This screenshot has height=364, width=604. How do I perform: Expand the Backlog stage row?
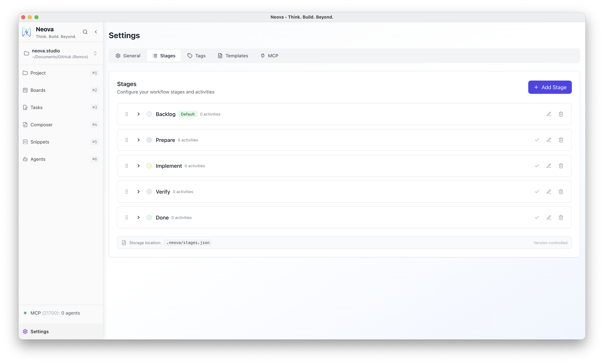[139, 114]
